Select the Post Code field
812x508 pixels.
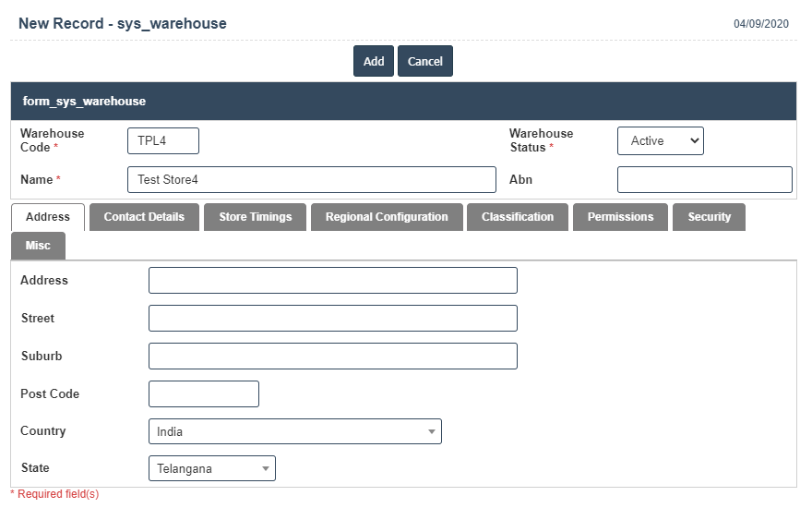pyautogui.click(x=203, y=393)
